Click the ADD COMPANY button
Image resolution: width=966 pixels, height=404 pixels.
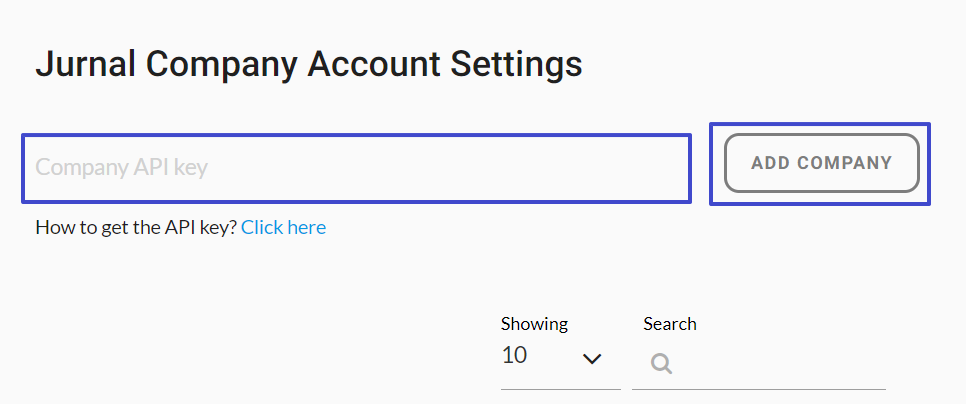821,163
